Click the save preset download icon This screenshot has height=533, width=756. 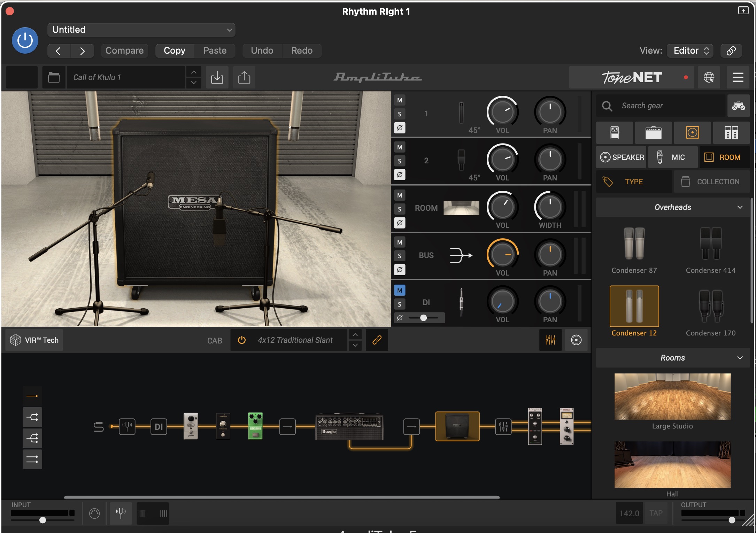(x=217, y=77)
